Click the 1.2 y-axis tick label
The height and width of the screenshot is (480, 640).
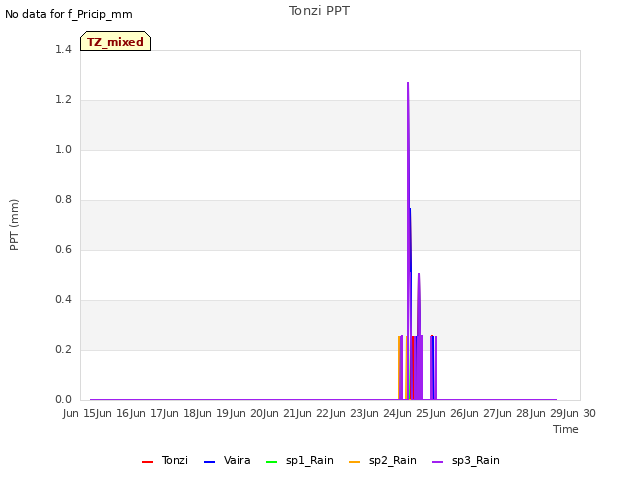coord(63,100)
